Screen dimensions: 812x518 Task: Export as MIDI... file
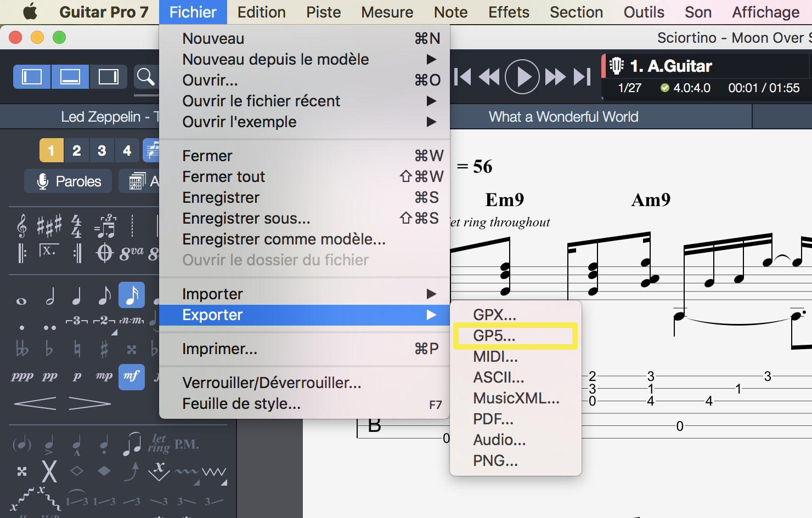[x=516, y=356]
